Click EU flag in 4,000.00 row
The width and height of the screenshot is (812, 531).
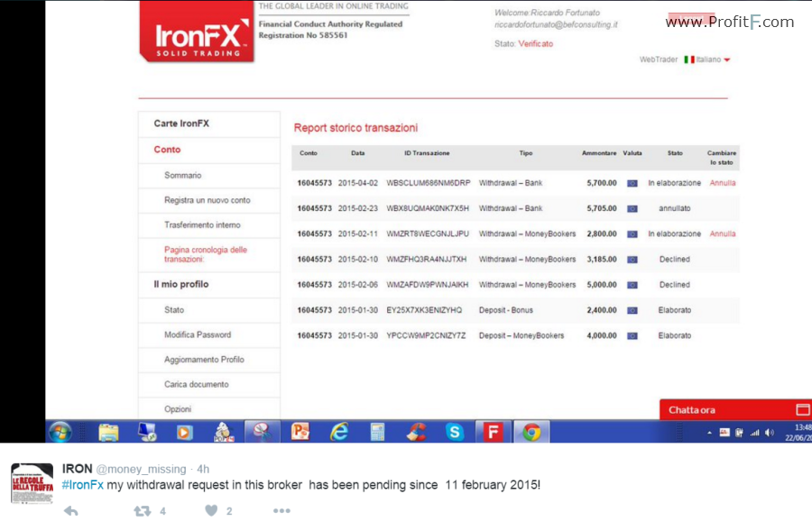pyautogui.click(x=632, y=336)
